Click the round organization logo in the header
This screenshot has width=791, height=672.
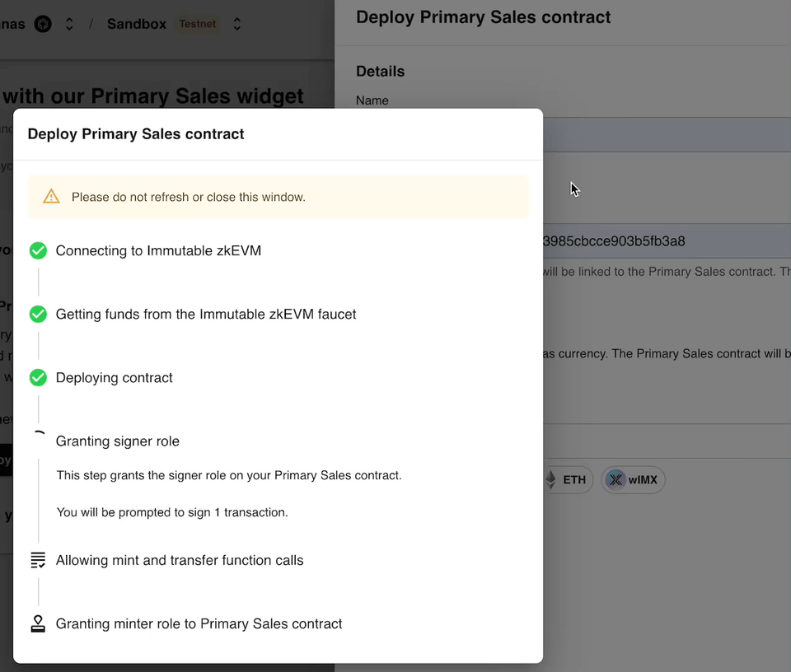[43, 24]
